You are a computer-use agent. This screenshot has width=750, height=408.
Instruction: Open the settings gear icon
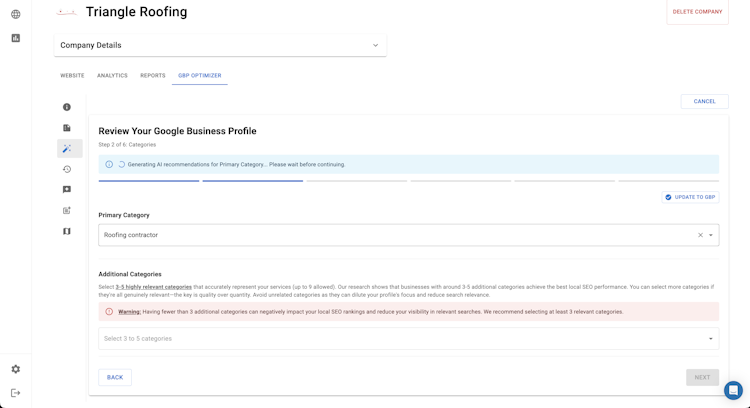point(16,369)
